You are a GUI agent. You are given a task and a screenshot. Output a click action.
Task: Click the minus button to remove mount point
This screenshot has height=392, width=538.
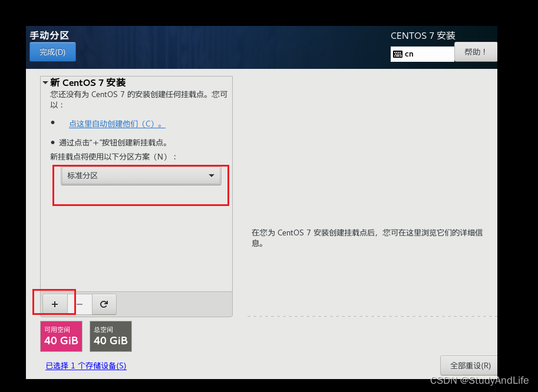pos(80,304)
